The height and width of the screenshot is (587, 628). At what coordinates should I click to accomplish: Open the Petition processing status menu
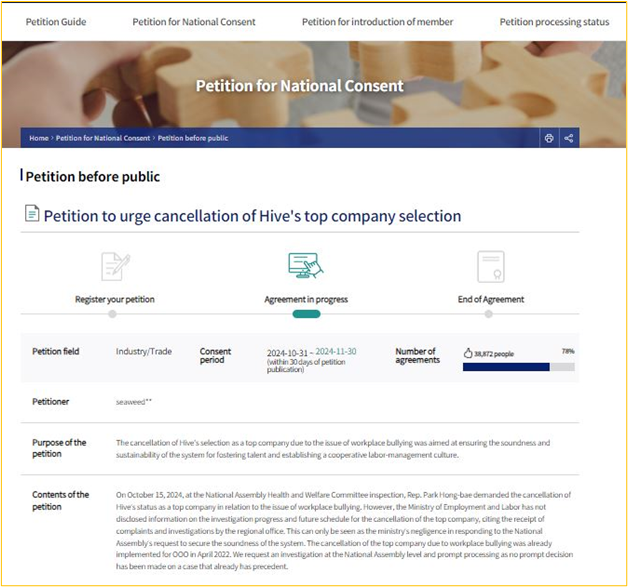[x=554, y=22]
